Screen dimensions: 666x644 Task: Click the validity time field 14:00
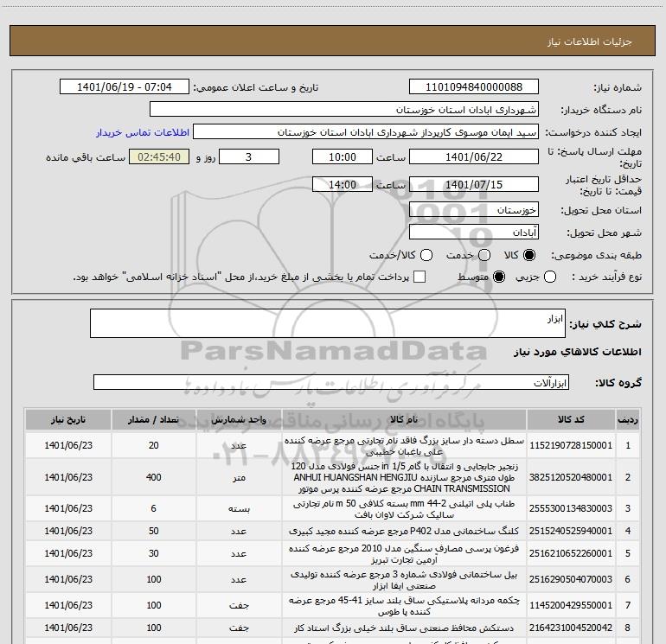343,185
